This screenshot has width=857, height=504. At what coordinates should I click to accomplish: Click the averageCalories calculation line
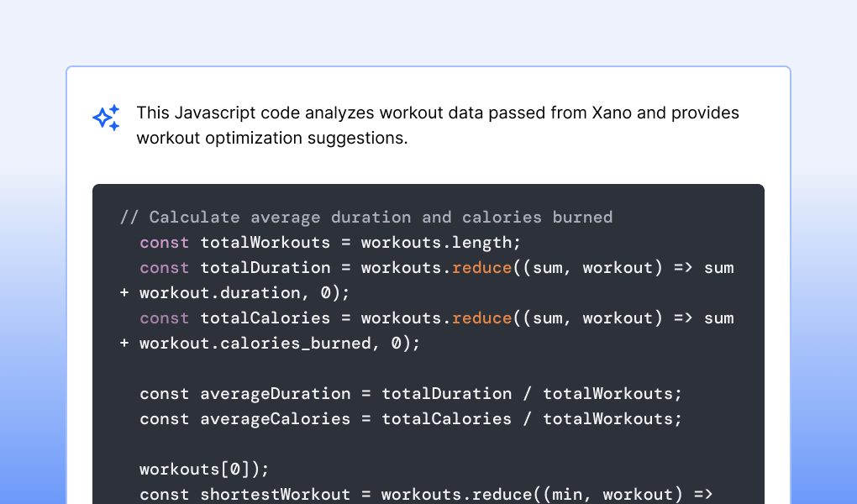pos(409,418)
